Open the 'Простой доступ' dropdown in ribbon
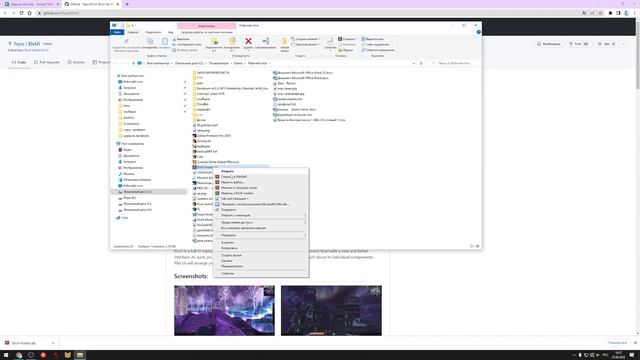This screenshot has height=360, width=640. pos(305,44)
